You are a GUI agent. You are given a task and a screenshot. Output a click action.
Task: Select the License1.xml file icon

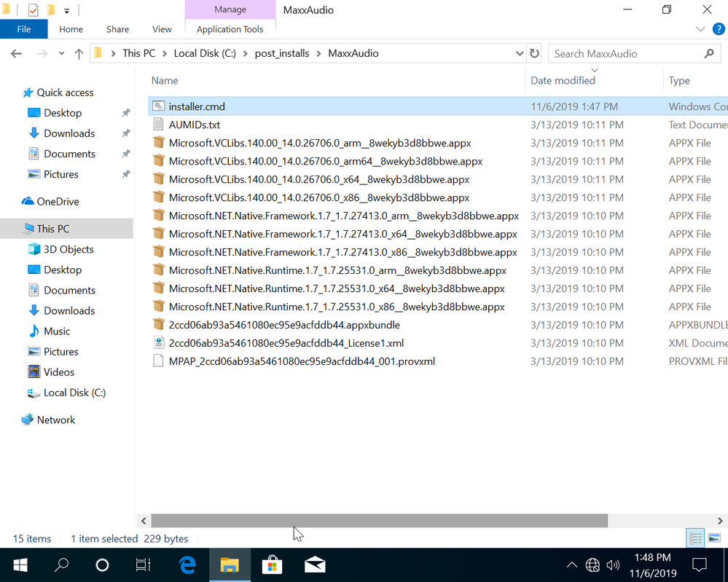(x=158, y=342)
